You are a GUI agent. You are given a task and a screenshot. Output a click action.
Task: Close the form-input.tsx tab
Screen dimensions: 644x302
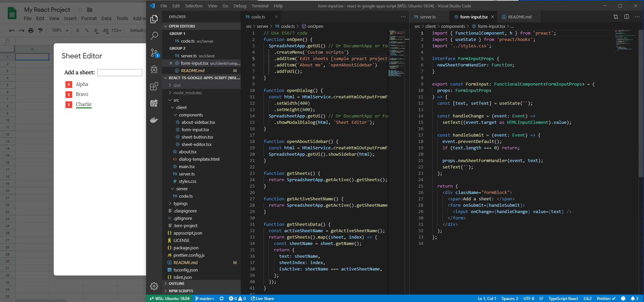(x=493, y=17)
